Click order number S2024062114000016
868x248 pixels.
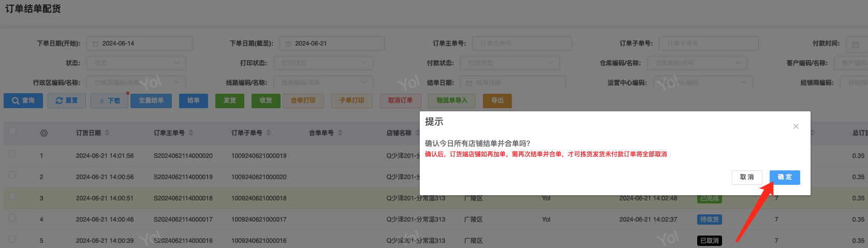coord(183,241)
